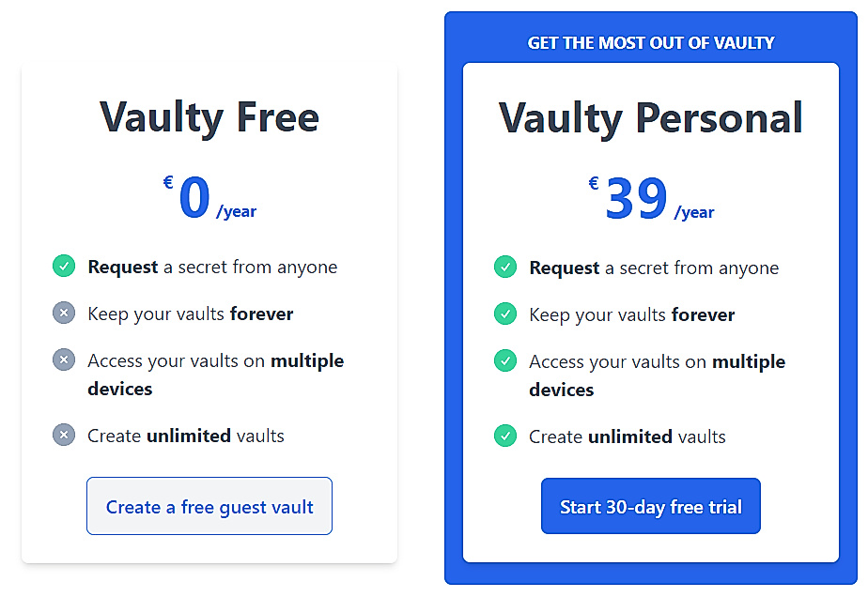The height and width of the screenshot is (597, 868).
Task: Click the green check next to "Create unlimited vaults" on Personal
Action: point(504,436)
